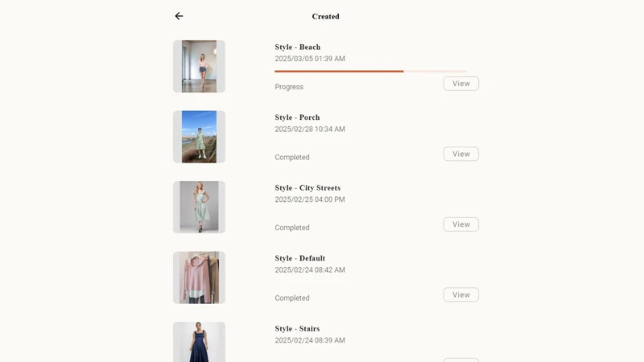Open the Style - Porch thumbnail
Image resolution: width=644 pixels, height=362 pixels.
pyautogui.click(x=199, y=137)
